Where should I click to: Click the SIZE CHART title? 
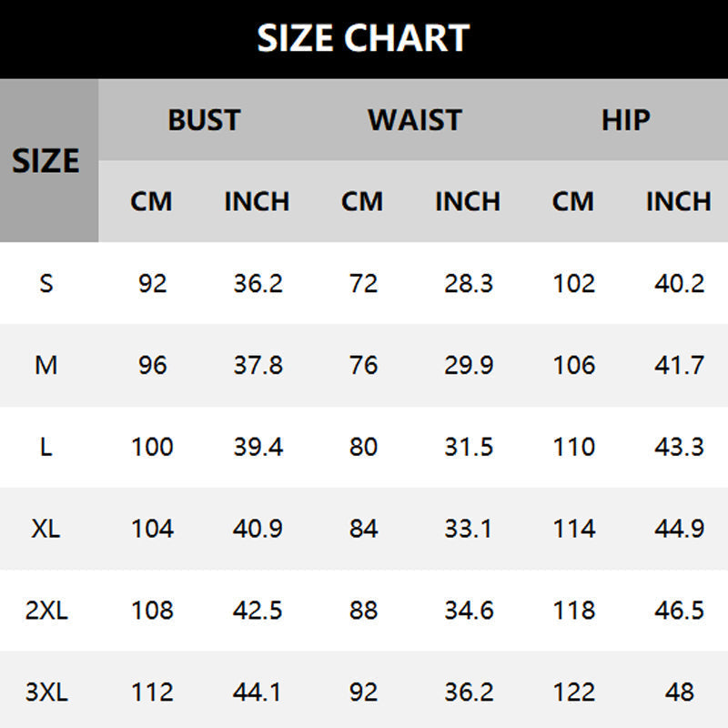363,38
